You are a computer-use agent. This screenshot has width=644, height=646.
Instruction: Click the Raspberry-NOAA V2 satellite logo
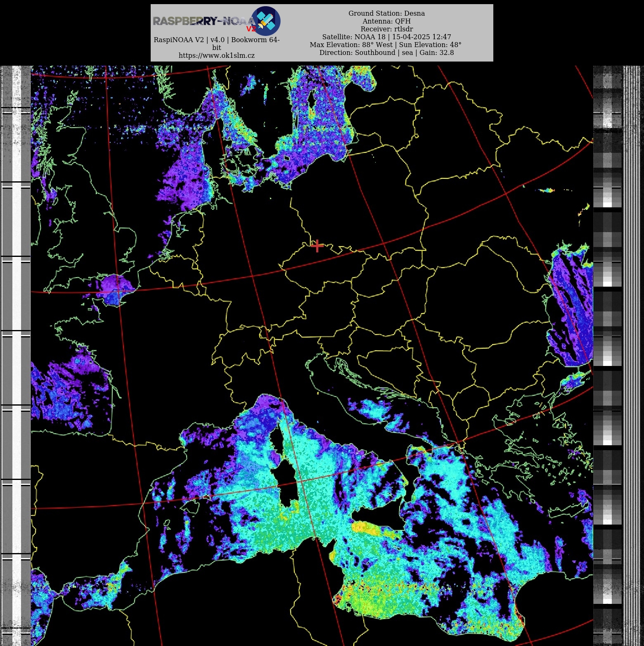tap(217, 21)
